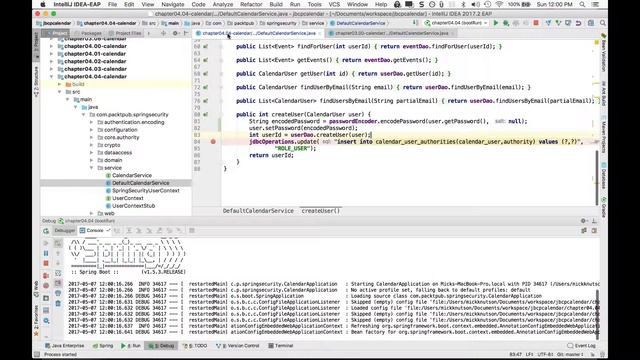Hide the debug tool window
Screen dimensions: 640x360
tap(594, 221)
